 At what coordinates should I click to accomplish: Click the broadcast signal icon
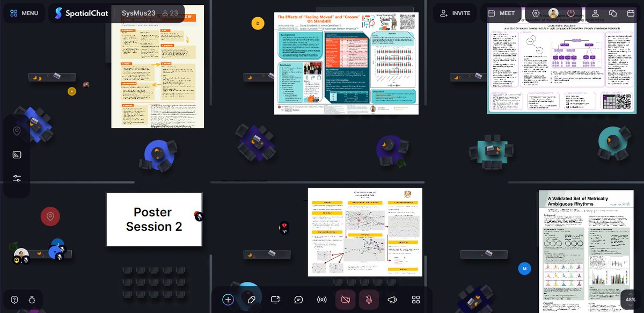pyautogui.click(x=322, y=300)
